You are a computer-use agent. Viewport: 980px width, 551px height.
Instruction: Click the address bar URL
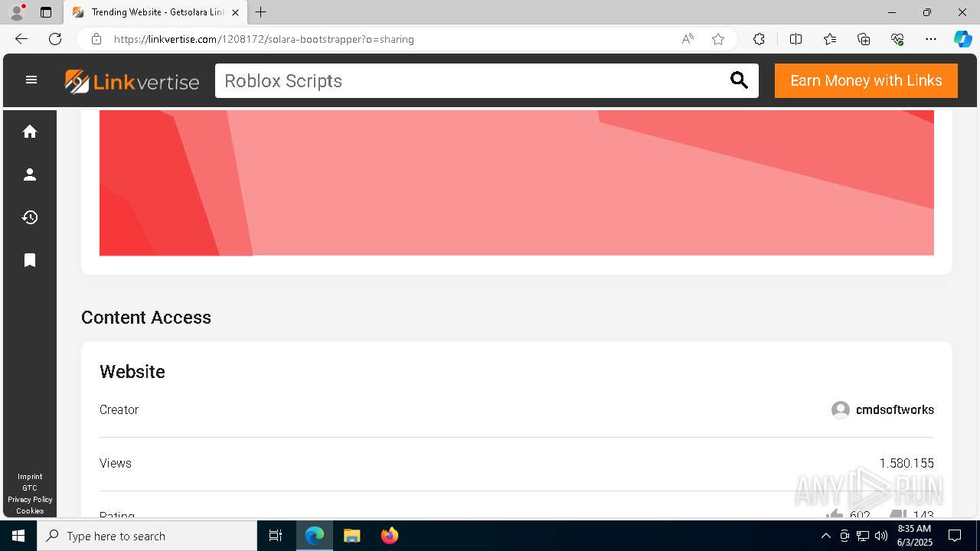pos(264,39)
